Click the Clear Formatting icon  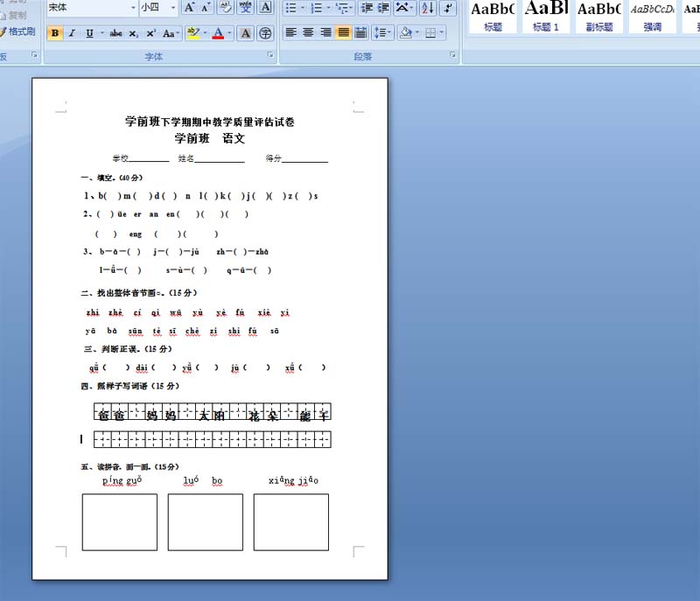coord(226,7)
